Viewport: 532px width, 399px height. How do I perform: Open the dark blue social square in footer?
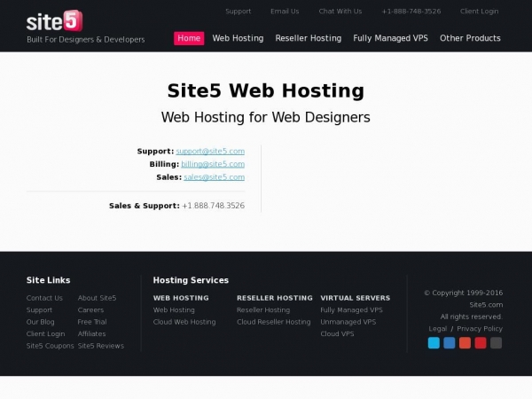coord(450,342)
